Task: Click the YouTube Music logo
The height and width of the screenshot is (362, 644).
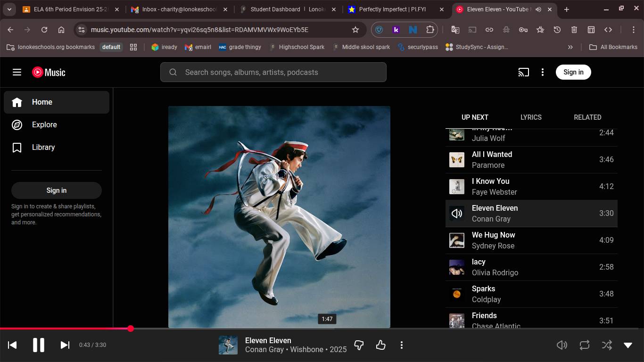Action: [x=49, y=72]
